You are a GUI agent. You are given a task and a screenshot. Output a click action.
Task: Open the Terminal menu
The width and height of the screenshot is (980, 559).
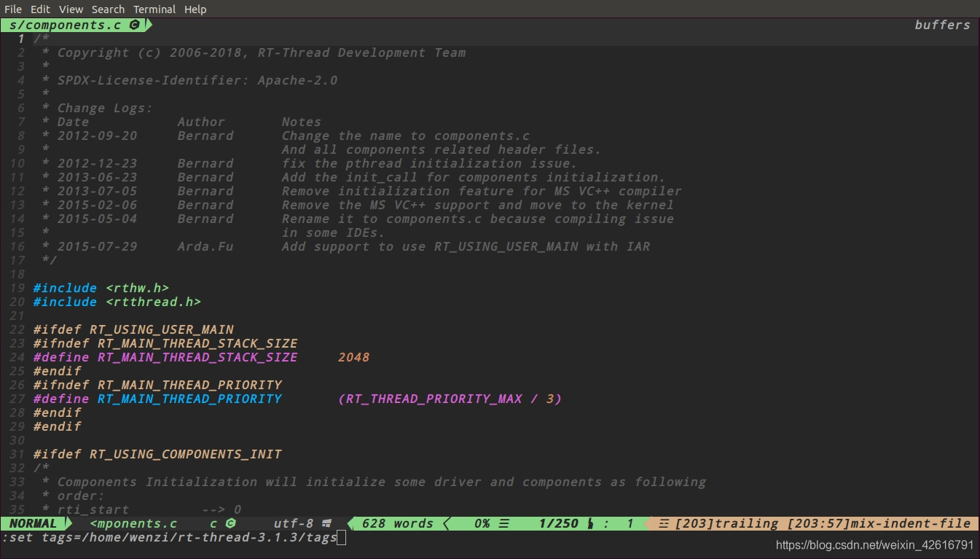[x=154, y=9]
